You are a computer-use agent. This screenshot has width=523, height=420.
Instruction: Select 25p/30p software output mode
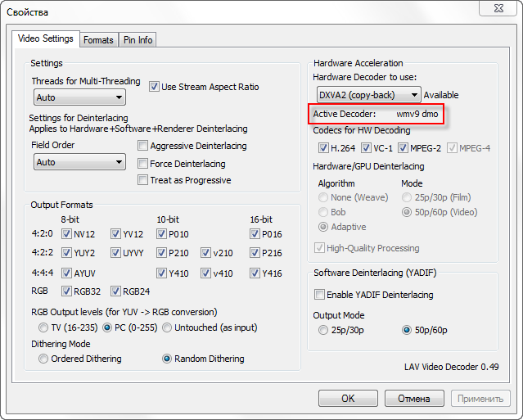(x=322, y=331)
